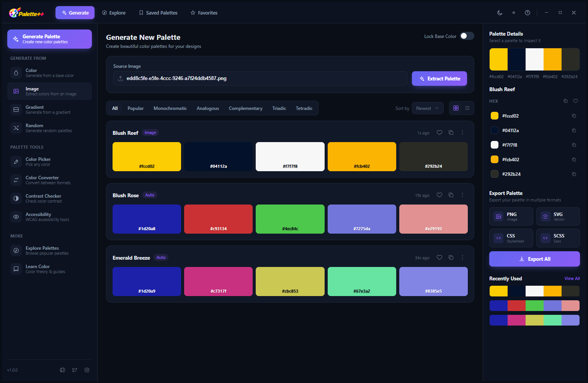Export palette as SCSS
Screen dimensions: 588x383
point(558,238)
